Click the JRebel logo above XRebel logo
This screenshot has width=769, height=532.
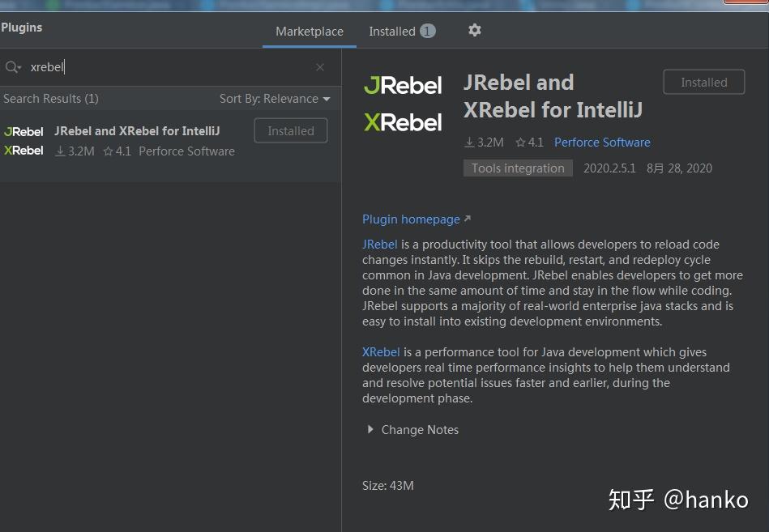(x=403, y=84)
